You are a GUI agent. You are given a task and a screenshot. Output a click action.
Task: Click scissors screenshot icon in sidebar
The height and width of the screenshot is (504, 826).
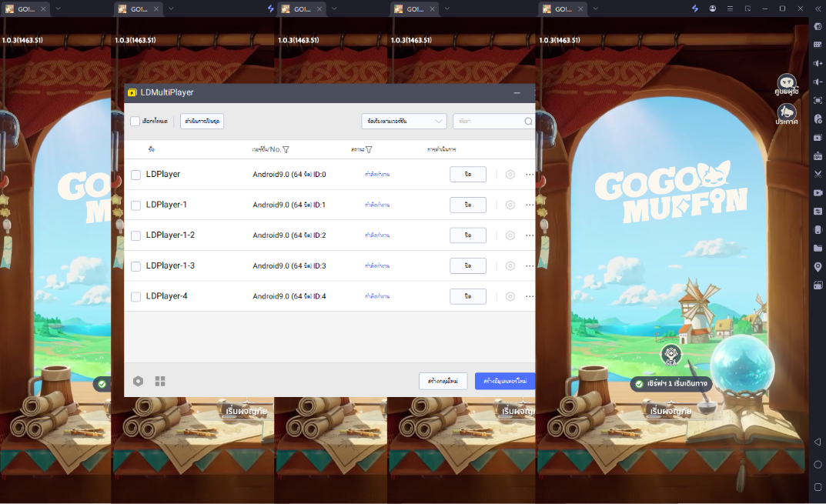(818, 174)
